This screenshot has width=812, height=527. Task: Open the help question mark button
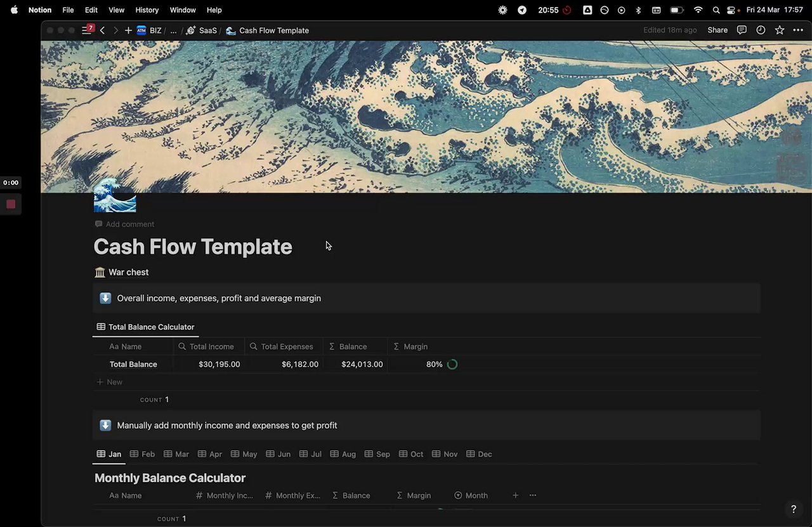coord(793,509)
